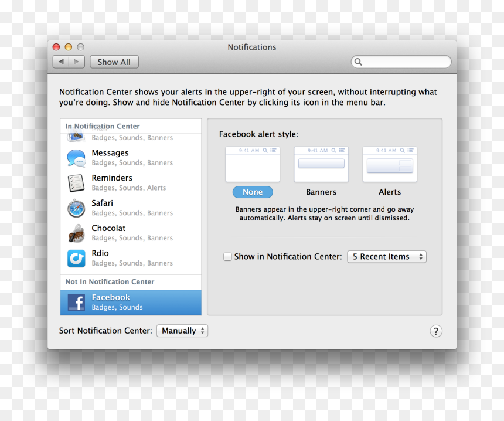Open the Sort Notification Center Manually dropdown
504x421 pixels.
coord(182,331)
